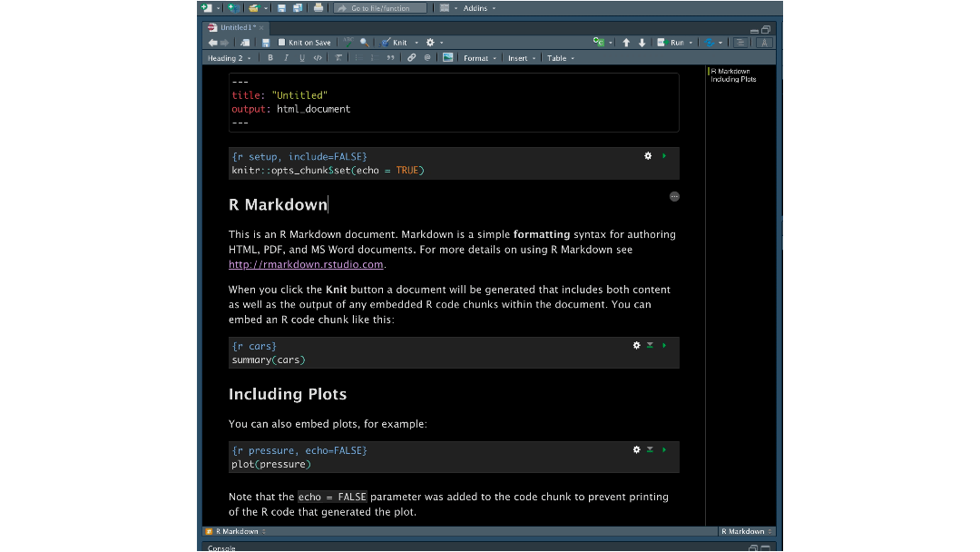Insert an image with the image toolbar icon
The height and width of the screenshot is (552, 980).
[x=446, y=57]
